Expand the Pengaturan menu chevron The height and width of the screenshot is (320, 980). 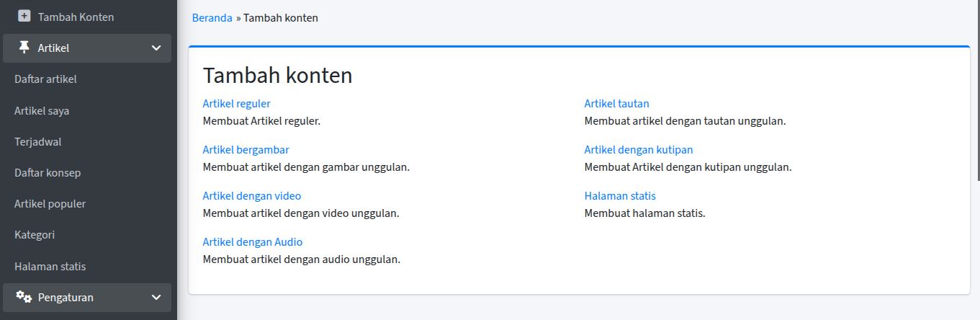pyautogui.click(x=156, y=297)
